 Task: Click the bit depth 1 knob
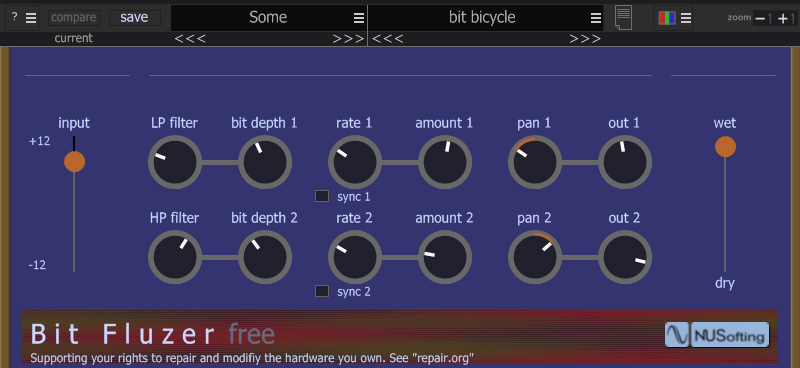[x=265, y=162]
